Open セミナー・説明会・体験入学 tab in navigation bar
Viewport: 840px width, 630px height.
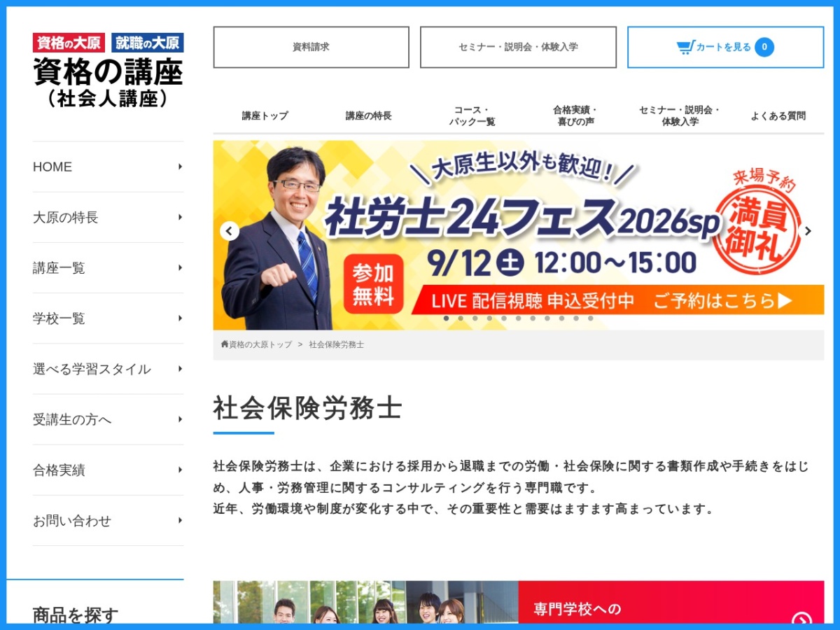pos(679,115)
